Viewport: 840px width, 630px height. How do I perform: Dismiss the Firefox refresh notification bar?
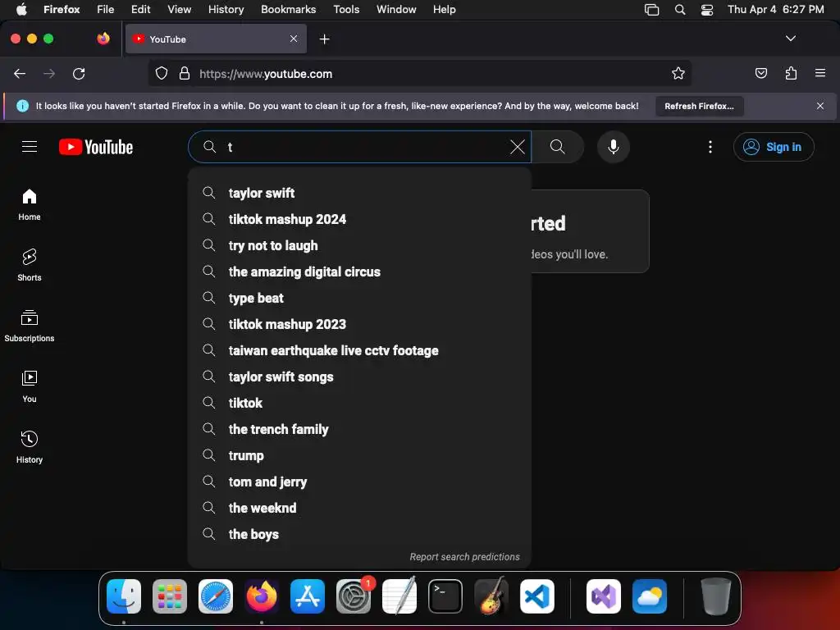coord(819,106)
